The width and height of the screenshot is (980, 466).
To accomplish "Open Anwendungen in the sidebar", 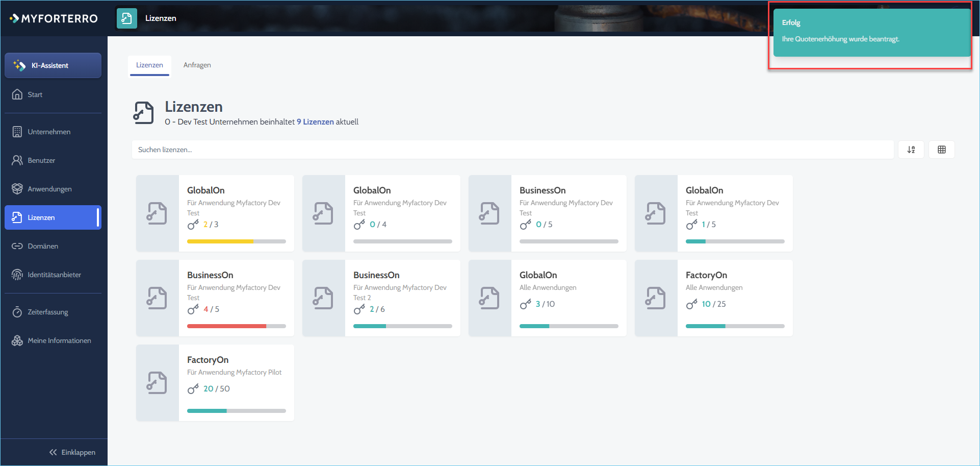I will [53, 189].
